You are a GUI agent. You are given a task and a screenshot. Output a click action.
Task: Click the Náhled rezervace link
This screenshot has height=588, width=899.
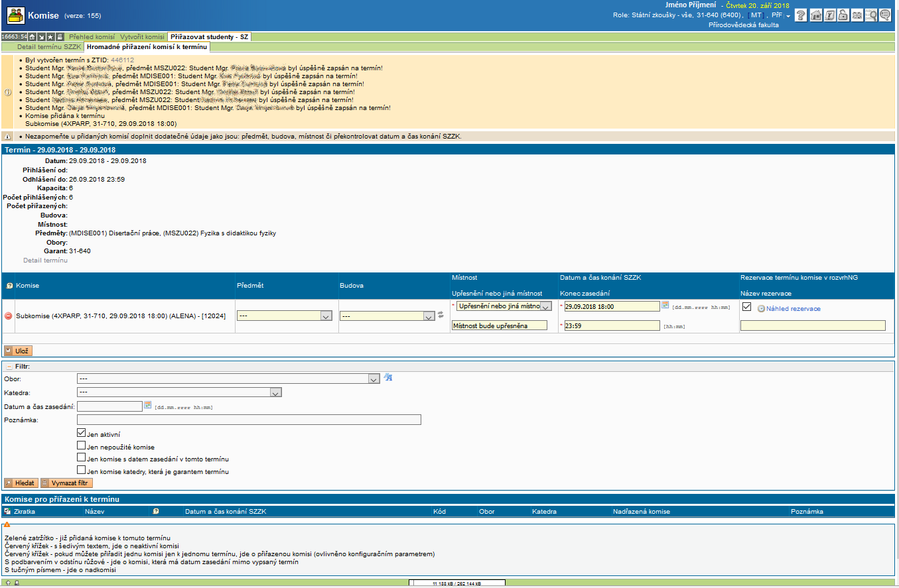(x=793, y=309)
